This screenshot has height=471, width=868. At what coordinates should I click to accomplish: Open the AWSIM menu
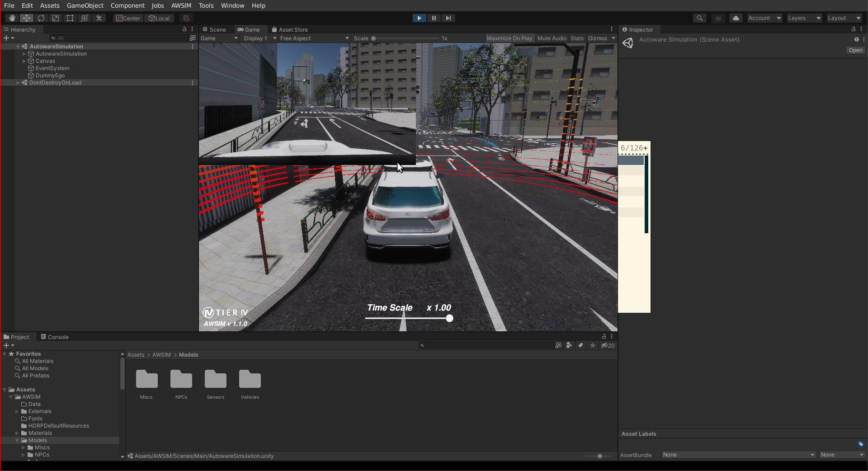click(x=181, y=5)
